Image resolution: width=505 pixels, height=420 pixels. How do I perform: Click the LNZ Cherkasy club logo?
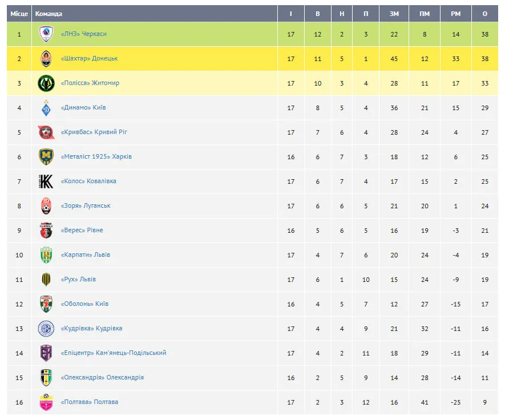click(46, 34)
